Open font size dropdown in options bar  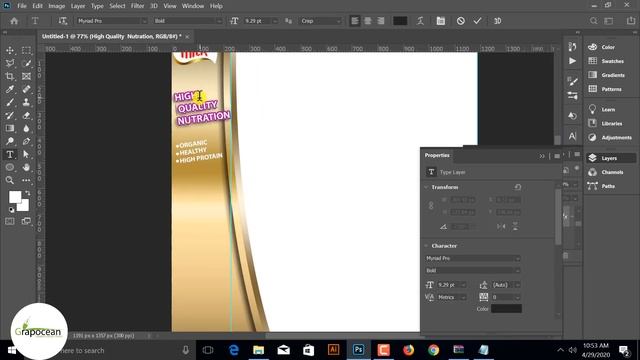click(x=276, y=21)
